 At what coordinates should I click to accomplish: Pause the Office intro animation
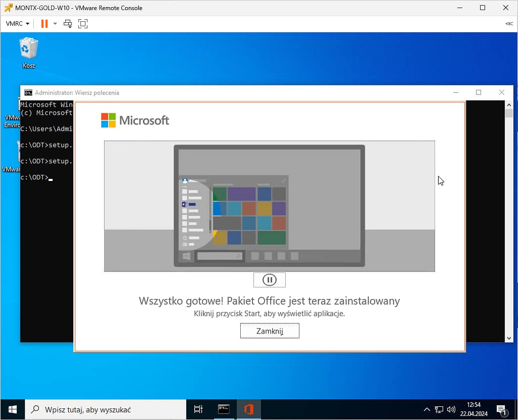tap(270, 279)
